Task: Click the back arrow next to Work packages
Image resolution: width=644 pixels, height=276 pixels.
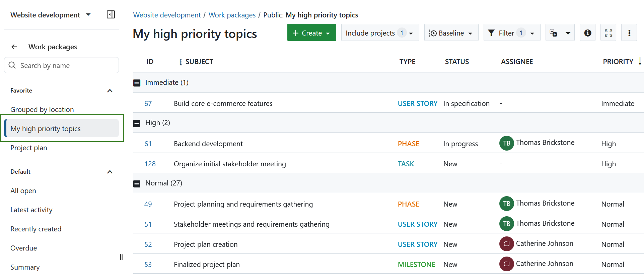Action: point(14,47)
